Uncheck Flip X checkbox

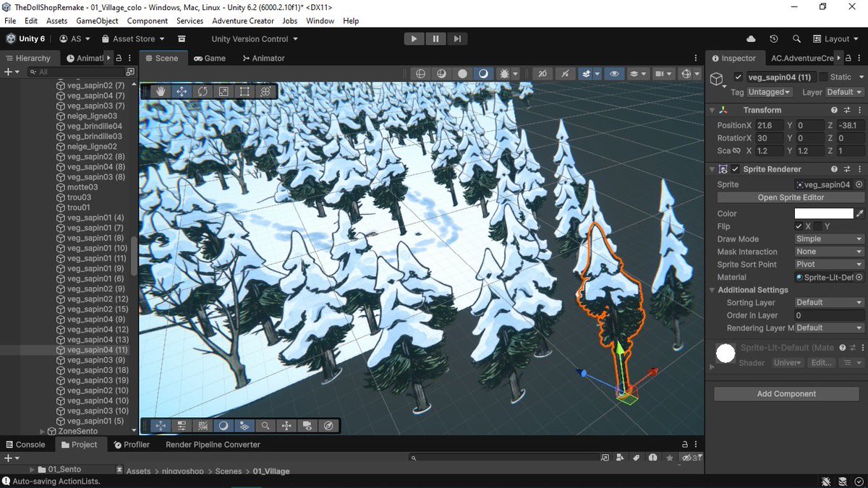click(799, 227)
